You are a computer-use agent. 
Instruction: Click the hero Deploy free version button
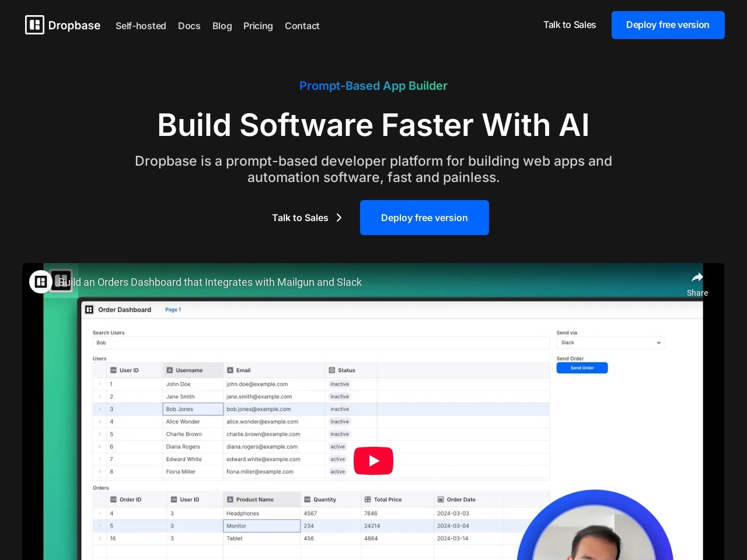[424, 218]
